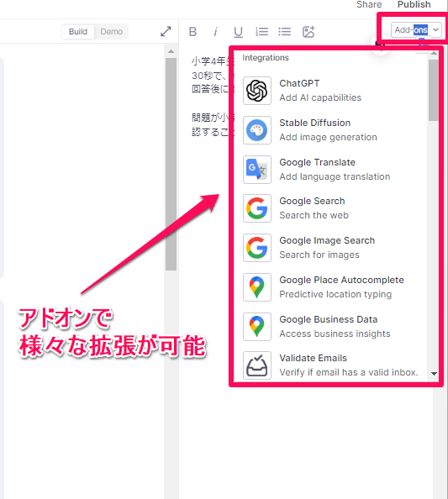
Task: Pick 'Predictive location typing' add-on description
Action: (335, 294)
